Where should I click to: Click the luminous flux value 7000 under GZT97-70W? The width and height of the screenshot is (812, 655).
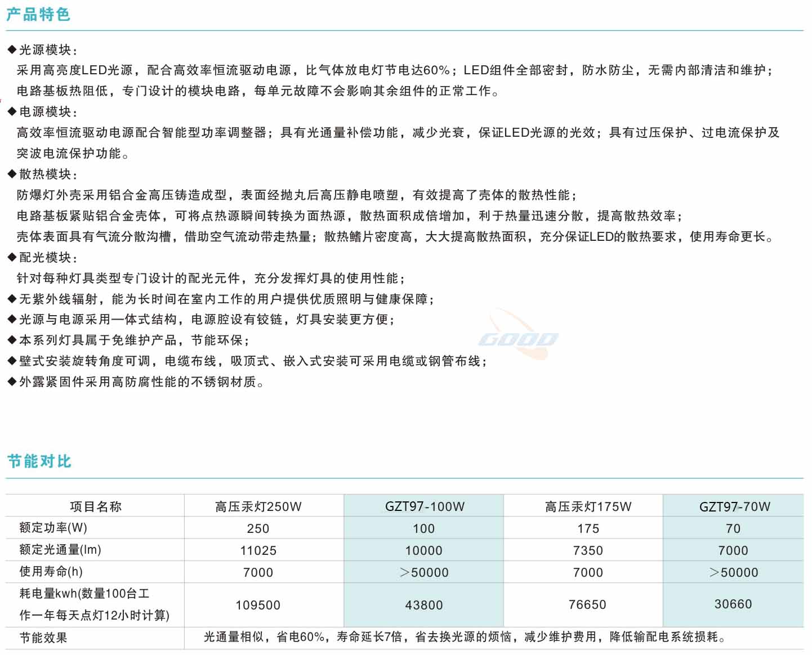pyautogui.click(x=733, y=550)
